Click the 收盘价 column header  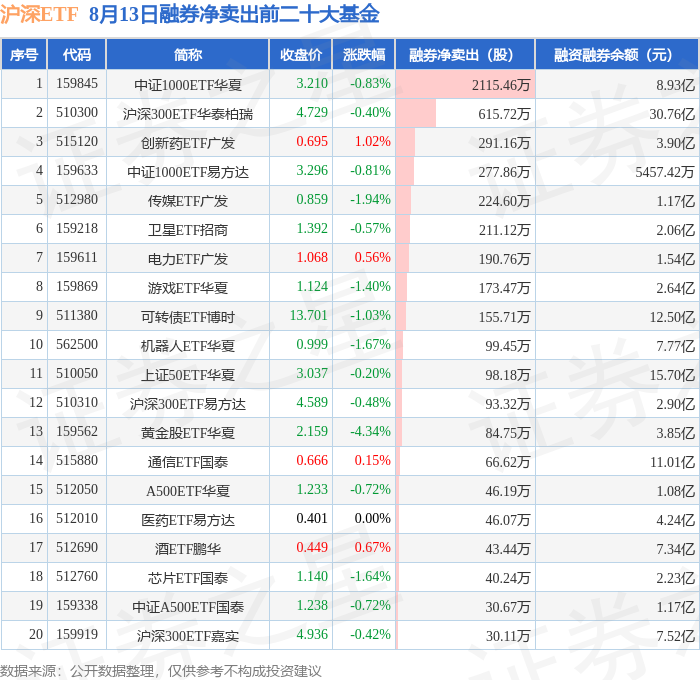coord(301,54)
